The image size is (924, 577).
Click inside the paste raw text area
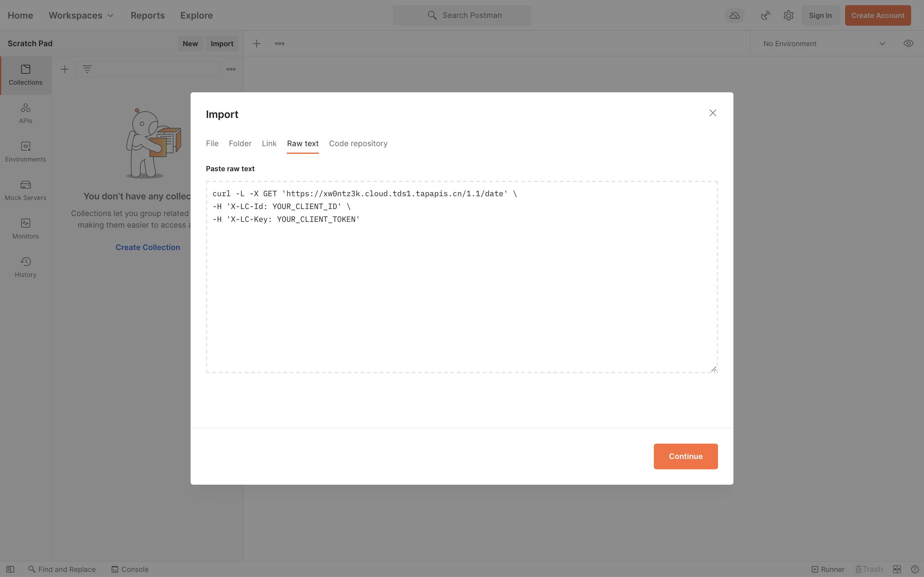coord(462,277)
